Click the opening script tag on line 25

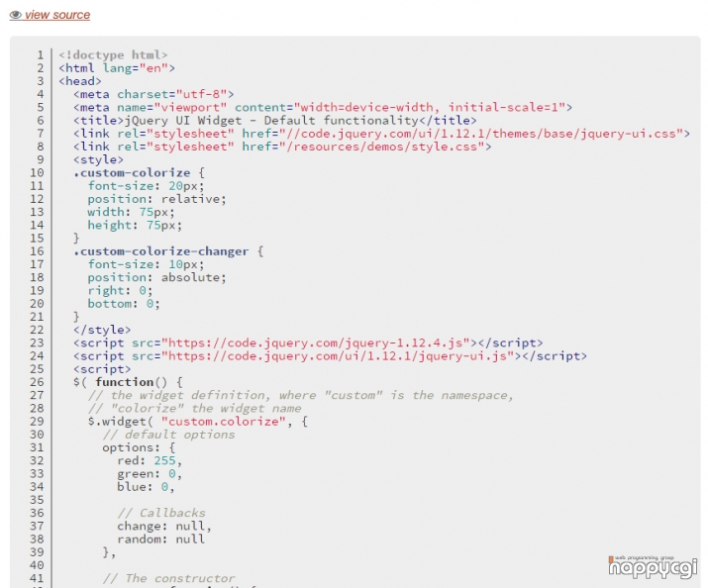(x=102, y=369)
